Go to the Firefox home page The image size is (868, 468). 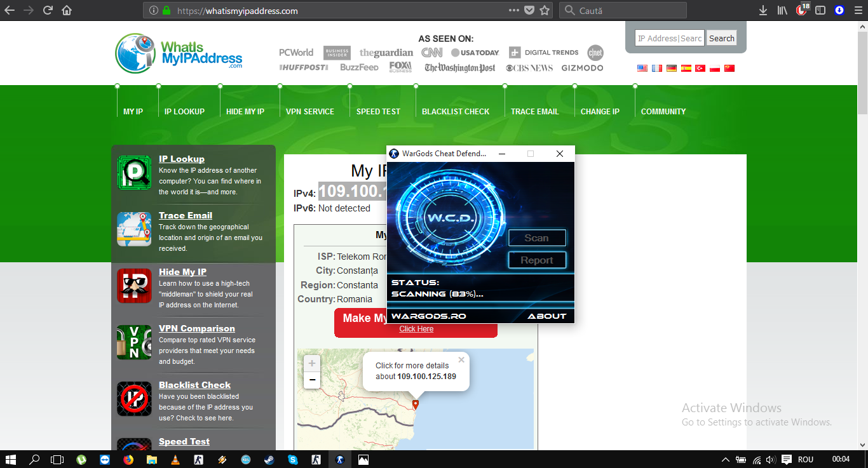point(67,10)
